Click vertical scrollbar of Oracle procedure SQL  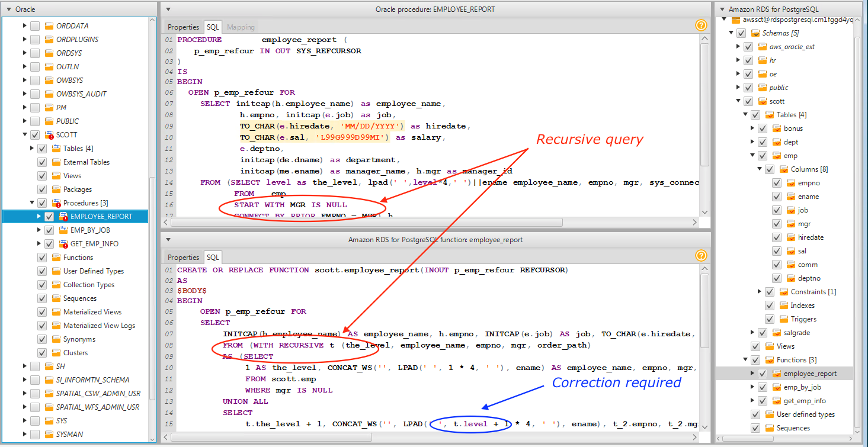pyautogui.click(x=704, y=104)
